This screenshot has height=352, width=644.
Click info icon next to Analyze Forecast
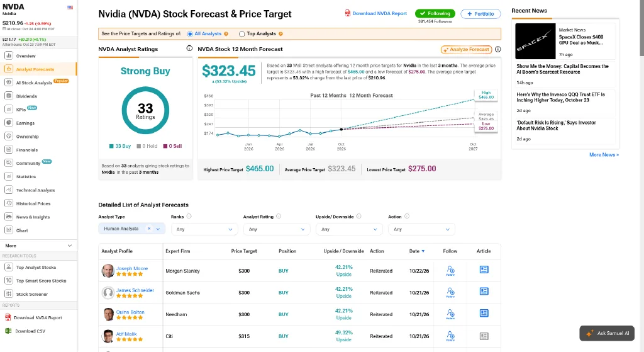(498, 49)
